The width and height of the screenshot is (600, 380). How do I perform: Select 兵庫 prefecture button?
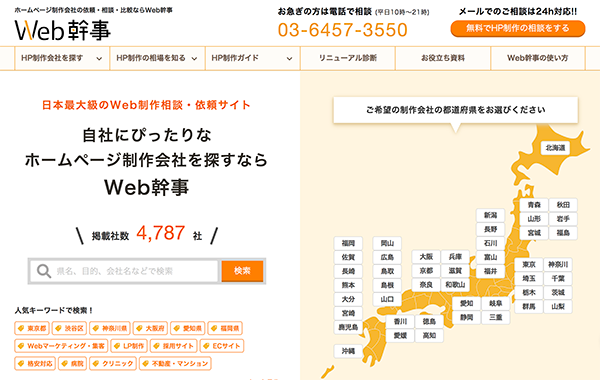pos(455,257)
